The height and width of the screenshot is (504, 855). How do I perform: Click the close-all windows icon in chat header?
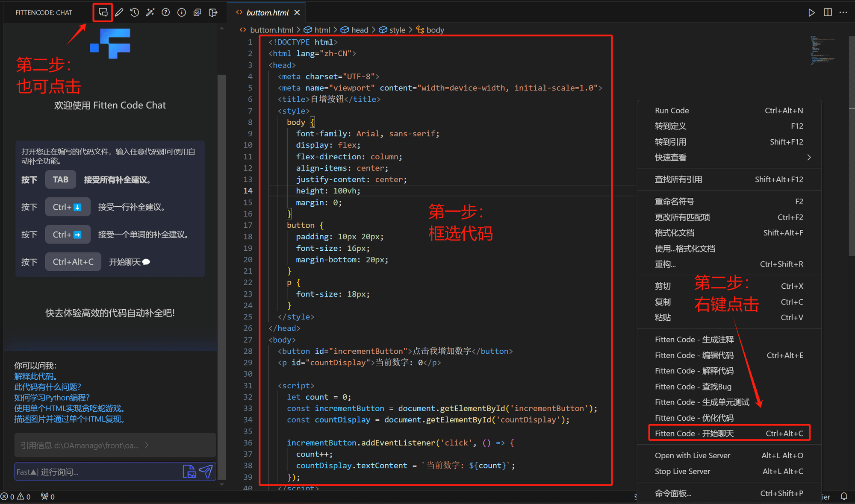tap(197, 12)
